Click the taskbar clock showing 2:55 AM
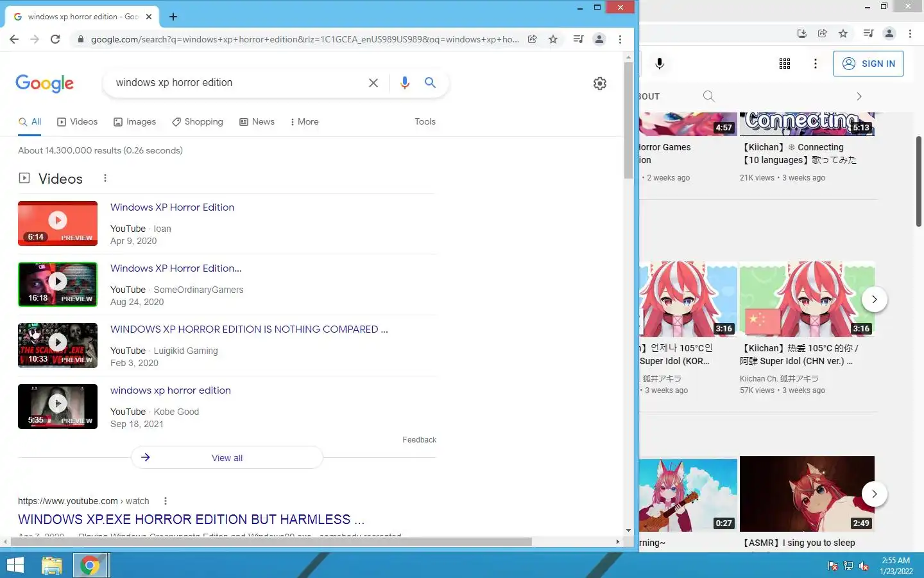This screenshot has width=924, height=578. point(896,566)
